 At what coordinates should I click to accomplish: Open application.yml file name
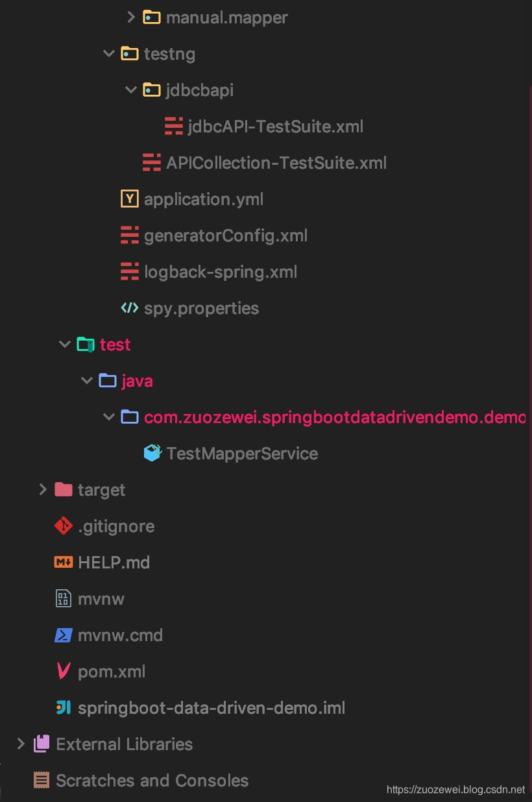click(x=204, y=199)
